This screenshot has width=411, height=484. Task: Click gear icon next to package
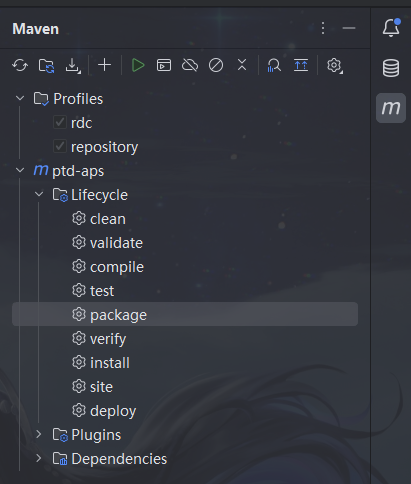click(x=79, y=314)
